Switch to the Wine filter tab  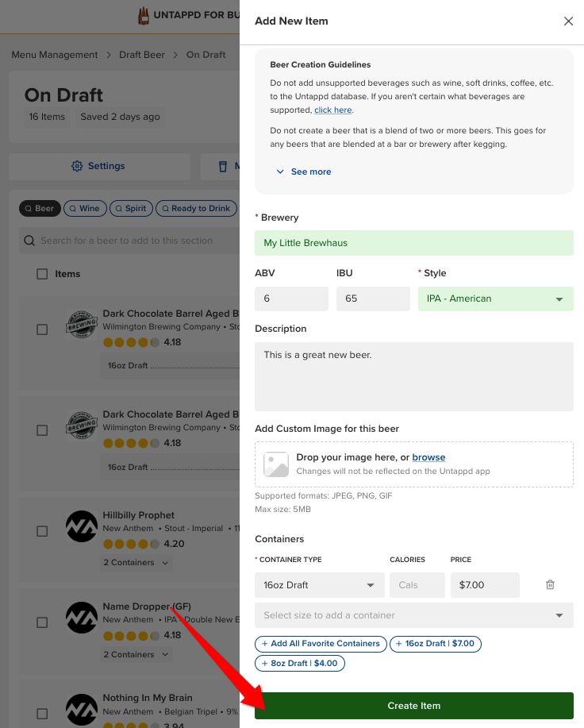coord(85,209)
